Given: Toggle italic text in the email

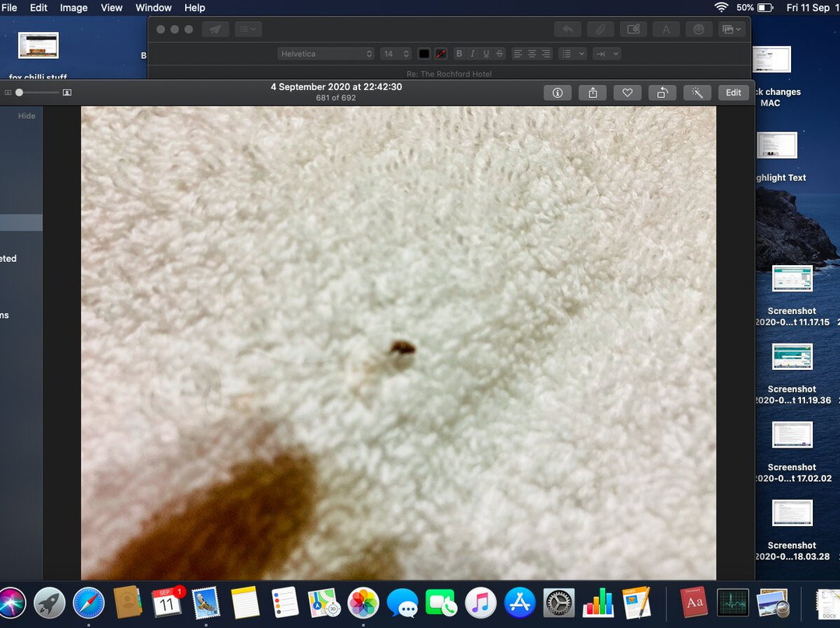Looking at the screenshot, I should coord(472,54).
